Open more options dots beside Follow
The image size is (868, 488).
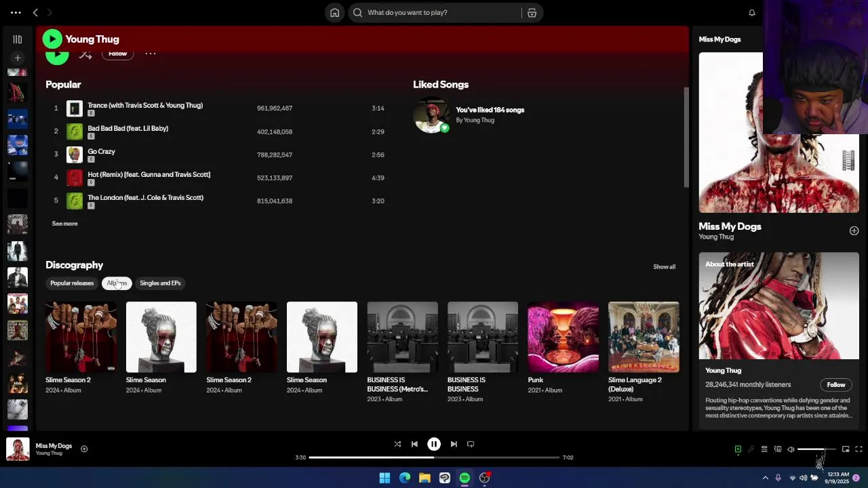151,54
